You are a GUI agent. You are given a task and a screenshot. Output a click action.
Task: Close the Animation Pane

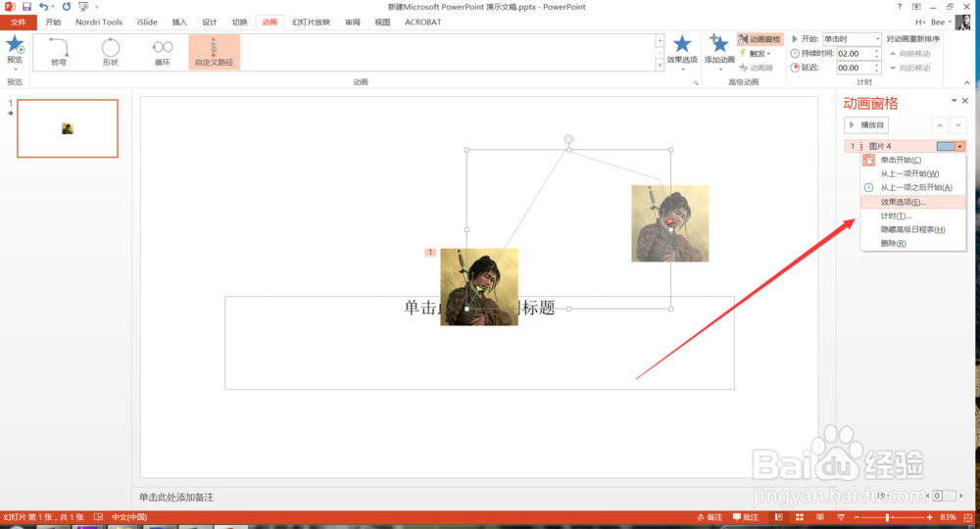coord(965,101)
